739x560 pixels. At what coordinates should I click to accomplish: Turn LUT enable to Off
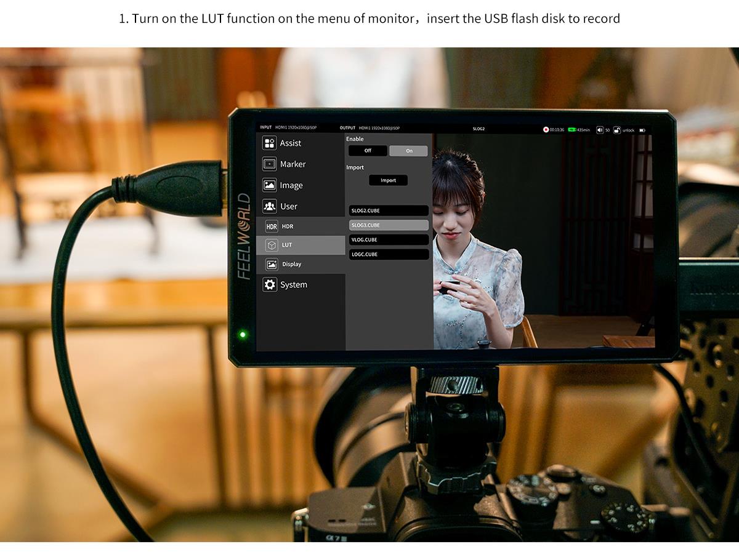click(x=368, y=151)
